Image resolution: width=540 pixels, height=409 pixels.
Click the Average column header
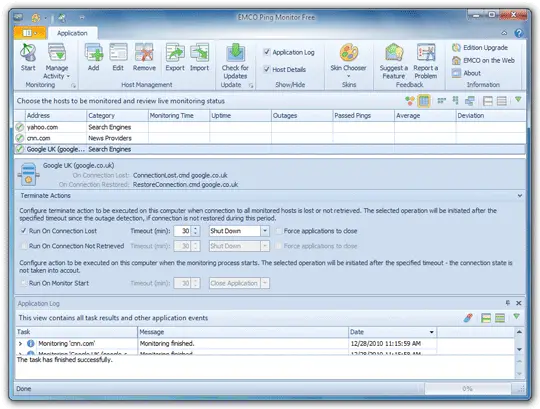pyautogui.click(x=425, y=115)
